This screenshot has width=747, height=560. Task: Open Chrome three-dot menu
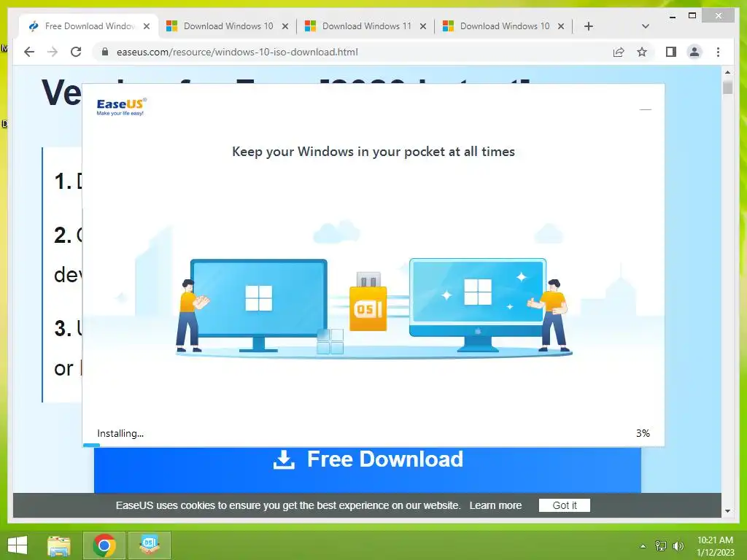pyautogui.click(x=718, y=52)
